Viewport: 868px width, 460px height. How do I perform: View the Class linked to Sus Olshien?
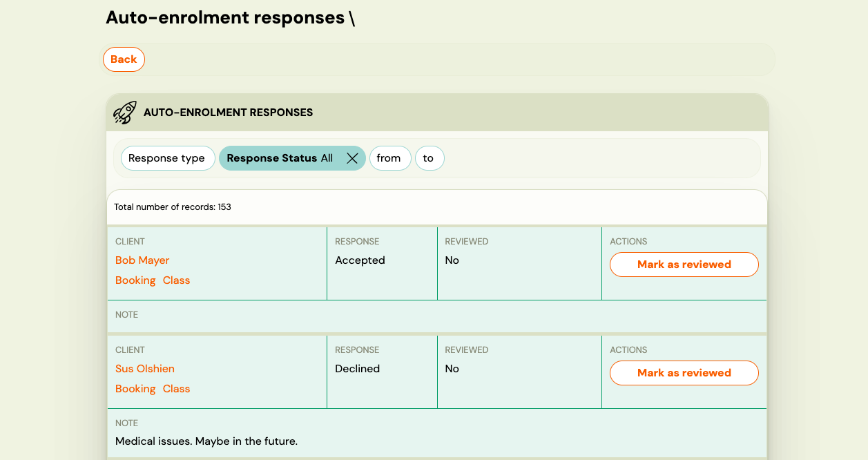tap(175, 388)
